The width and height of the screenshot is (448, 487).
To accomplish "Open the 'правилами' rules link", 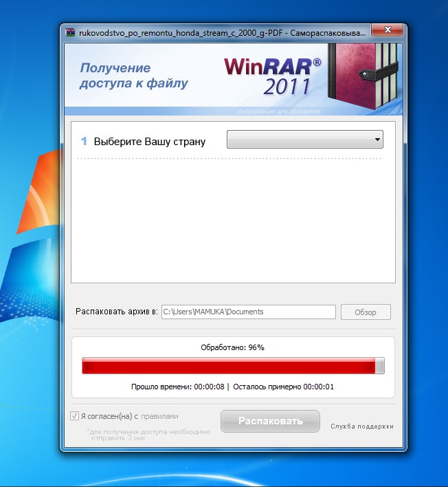I will click(159, 416).
